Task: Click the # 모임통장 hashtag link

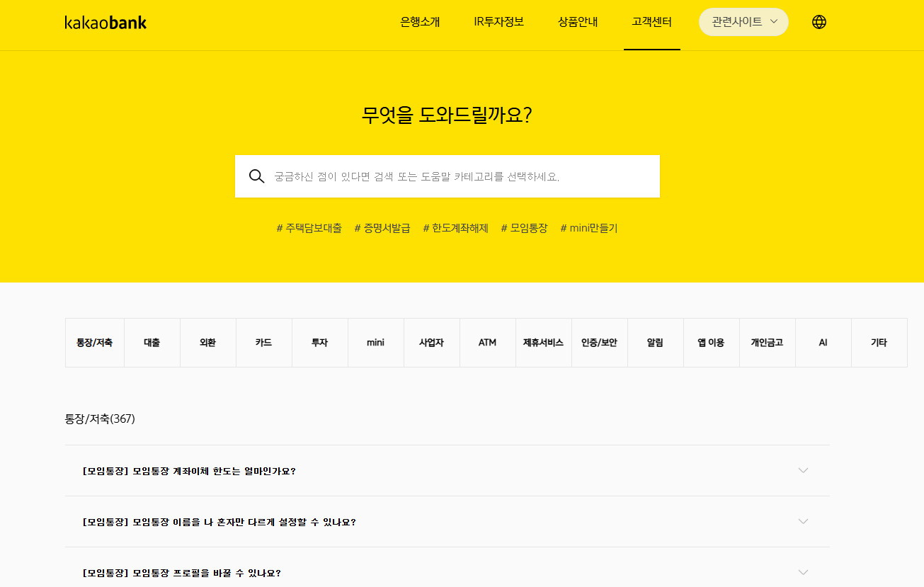Action: click(525, 228)
